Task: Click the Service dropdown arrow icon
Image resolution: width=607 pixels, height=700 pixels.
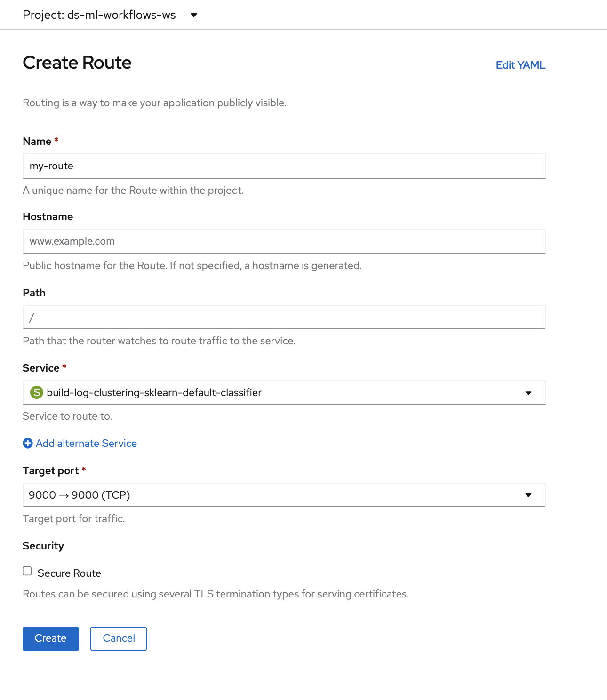Action: (529, 392)
